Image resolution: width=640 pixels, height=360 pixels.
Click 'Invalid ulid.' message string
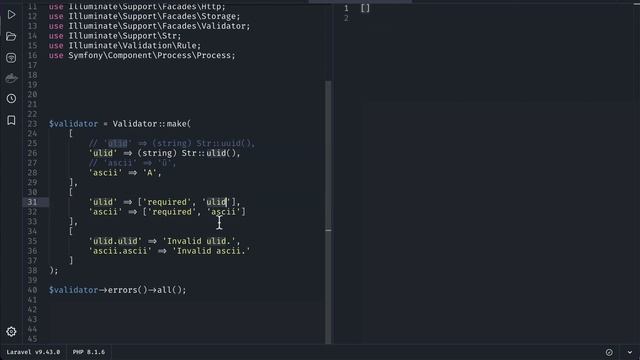coord(199,241)
